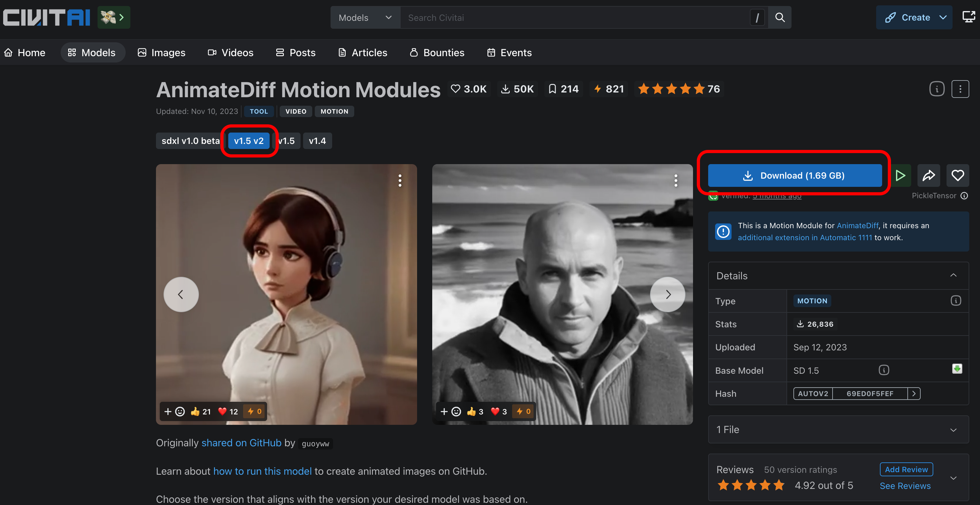Toggle the heart favorite button beside Download
The image size is (980, 505).
(x=957, y=175)
